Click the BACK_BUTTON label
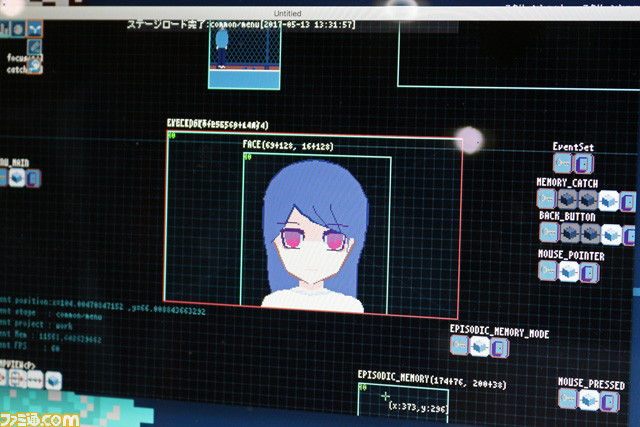The image size is (640, 427). click(567, 216)
